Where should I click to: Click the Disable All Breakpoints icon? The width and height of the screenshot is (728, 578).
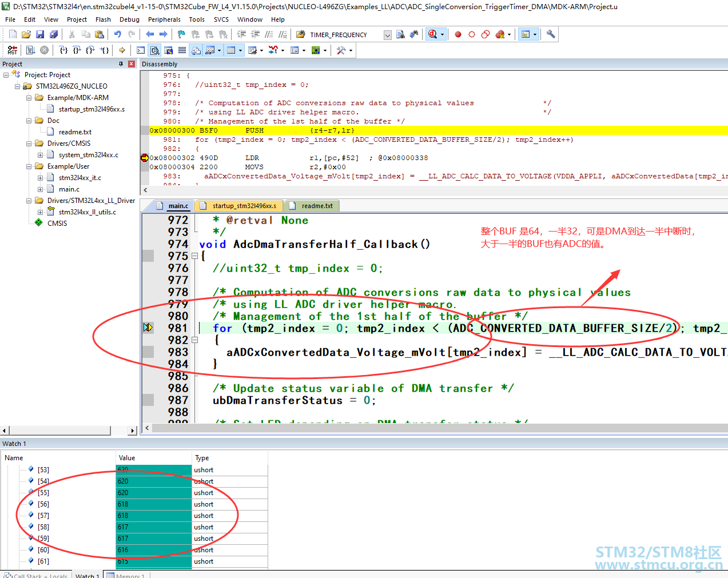tap(486, 34)
